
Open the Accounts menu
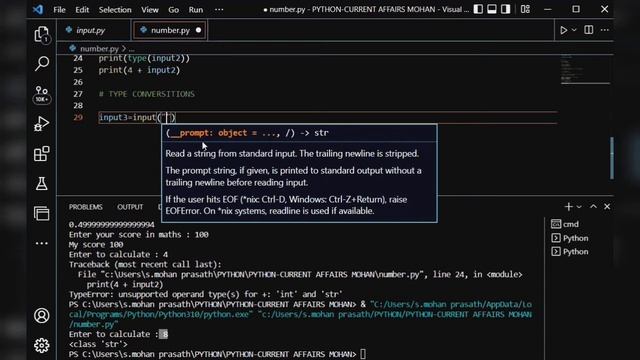click(42, 316)
